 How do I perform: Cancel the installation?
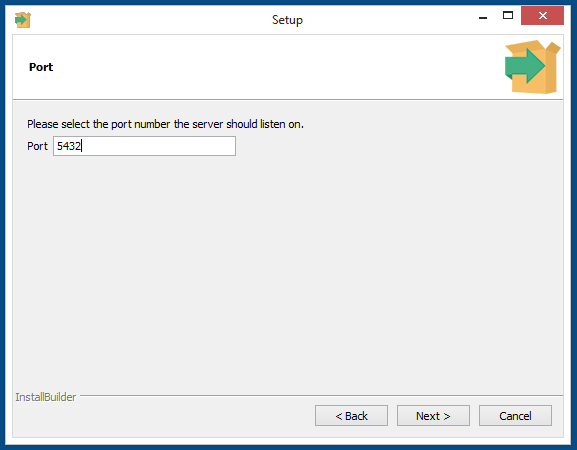pyautogui.click(x=515, y=416)
